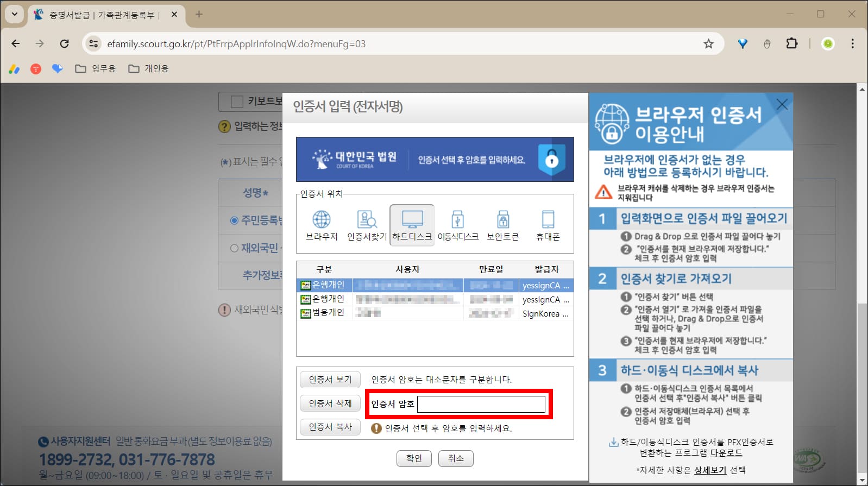Image resolution: width=868 pixels, height=486 pixels.
Task: Select the 하드디스크 certificate location
Action: pos(412,225)
